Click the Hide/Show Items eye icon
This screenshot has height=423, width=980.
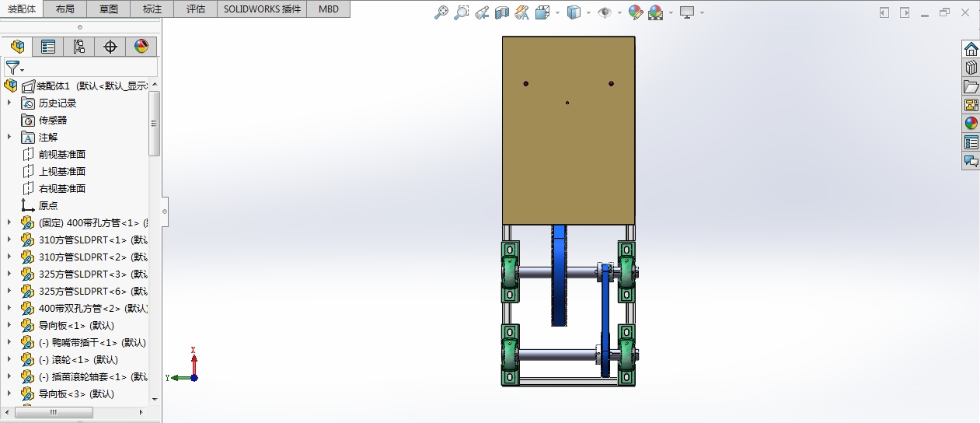point(605,12)
